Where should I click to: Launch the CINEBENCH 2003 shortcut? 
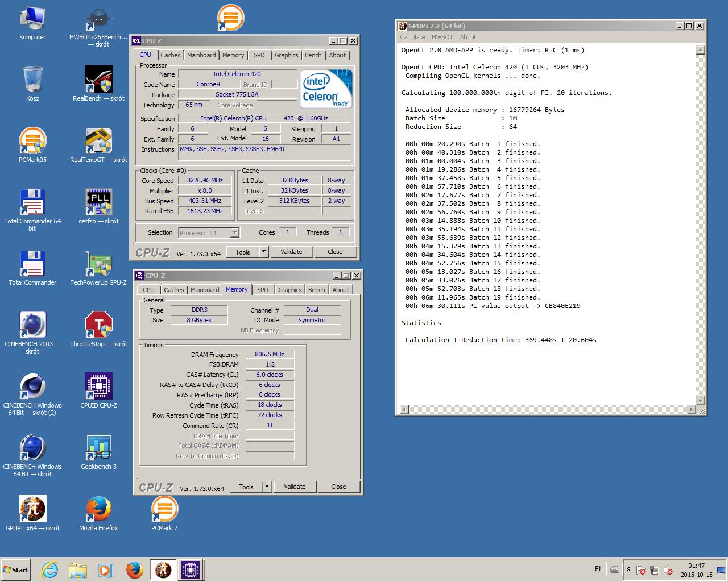click(32, 332)
